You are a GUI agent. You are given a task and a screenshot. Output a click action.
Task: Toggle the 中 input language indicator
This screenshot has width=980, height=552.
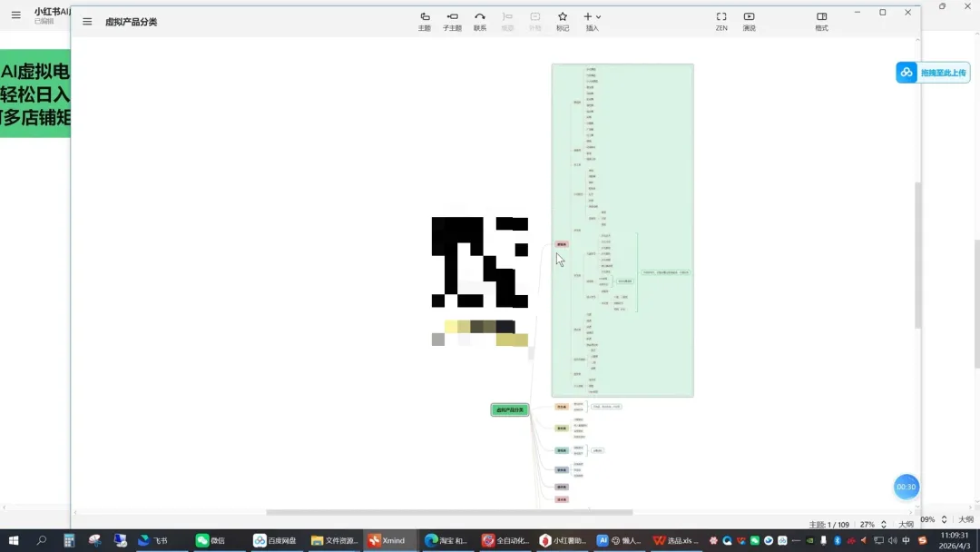click(906, 540)
